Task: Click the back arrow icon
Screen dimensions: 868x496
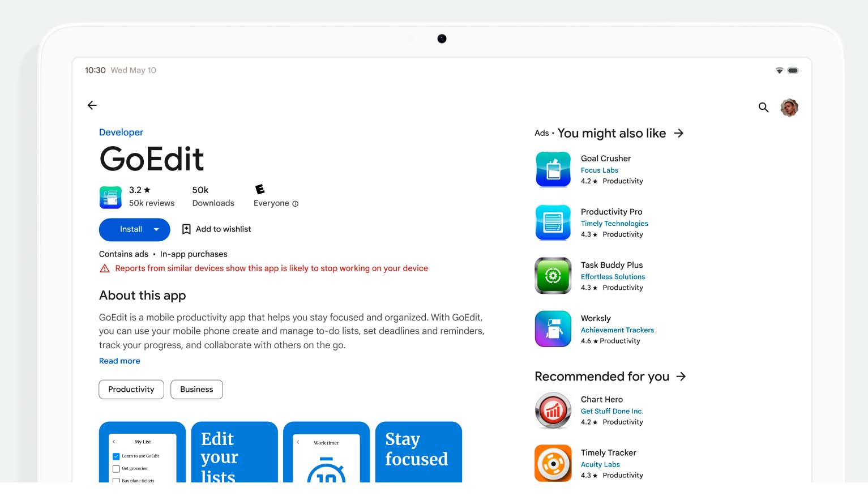Action: 92,105
